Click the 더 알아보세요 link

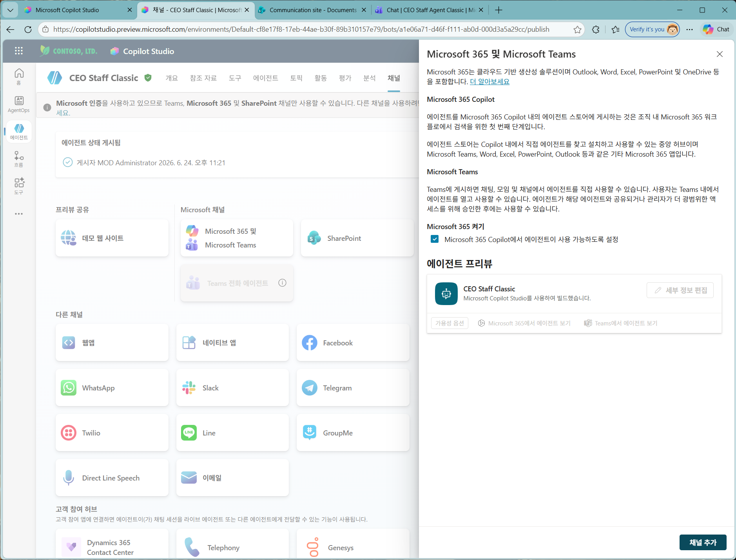point(489,81)
